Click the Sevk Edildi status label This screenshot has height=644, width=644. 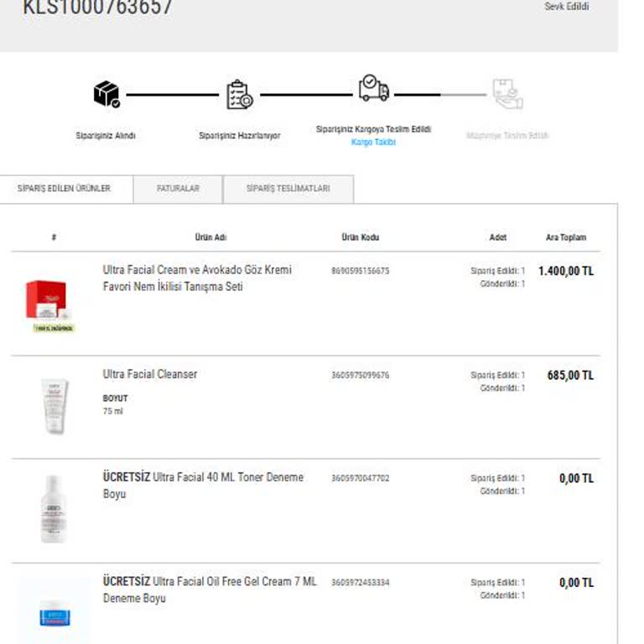566,7
